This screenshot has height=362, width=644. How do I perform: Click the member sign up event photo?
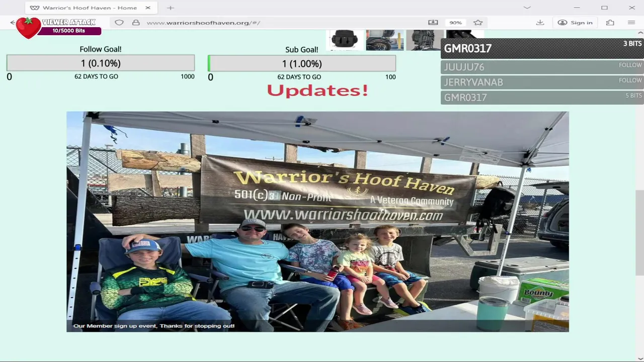point(317,222)
